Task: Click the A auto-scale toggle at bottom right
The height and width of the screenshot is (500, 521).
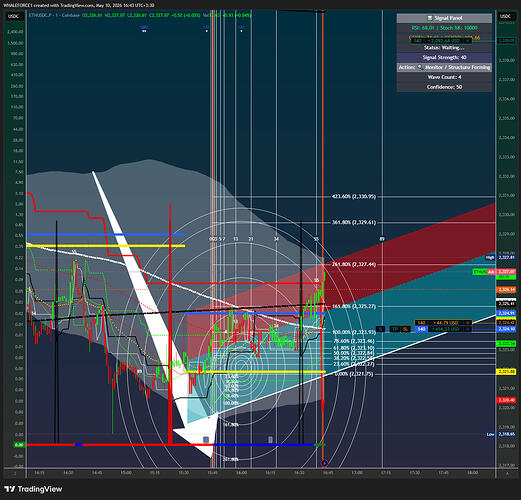Action: pyautogui.click(x=507, y=473)
